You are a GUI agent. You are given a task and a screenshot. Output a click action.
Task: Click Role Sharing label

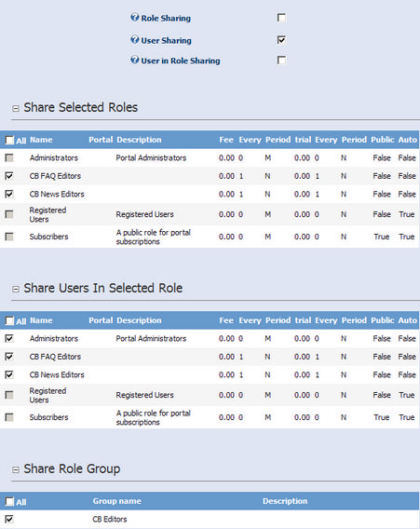tap(166, 19)
